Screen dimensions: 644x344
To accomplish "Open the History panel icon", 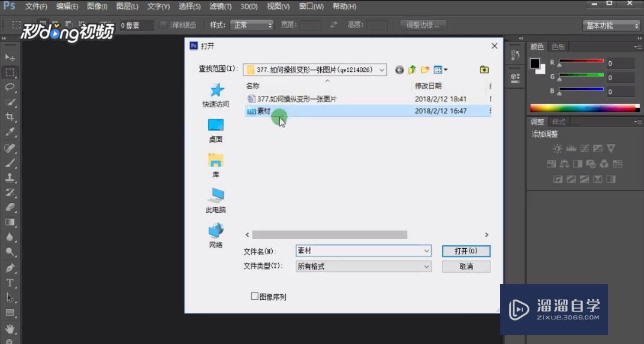I will point(515,55).
